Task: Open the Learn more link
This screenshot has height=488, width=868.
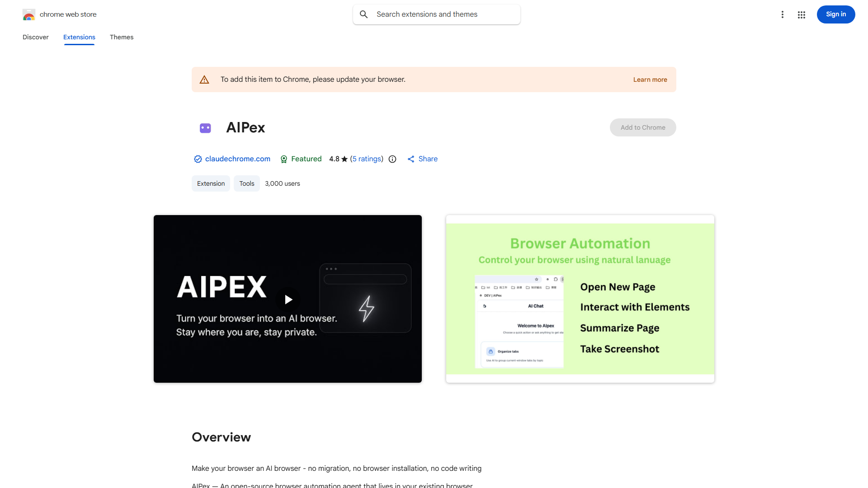Action: coord(650,79)
